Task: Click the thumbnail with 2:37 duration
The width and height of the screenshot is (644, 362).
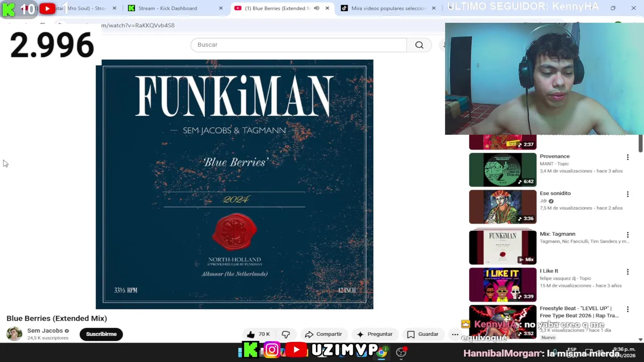Action: [503, 142]
